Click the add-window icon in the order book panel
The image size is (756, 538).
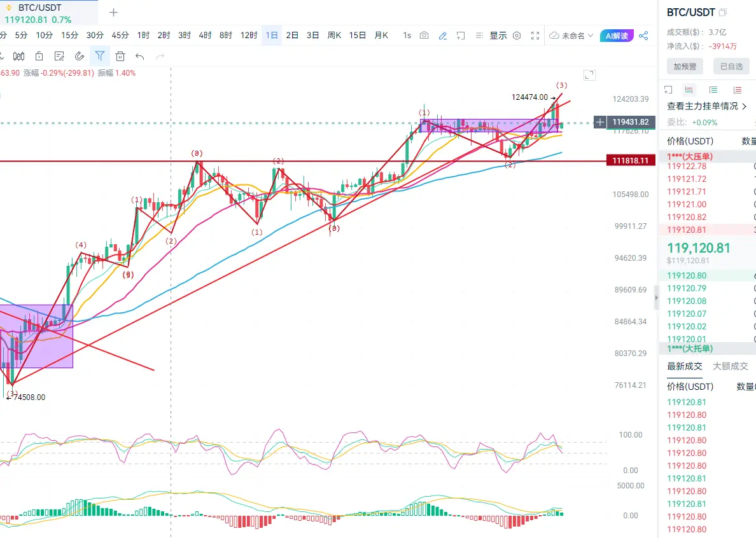[668, 90]
